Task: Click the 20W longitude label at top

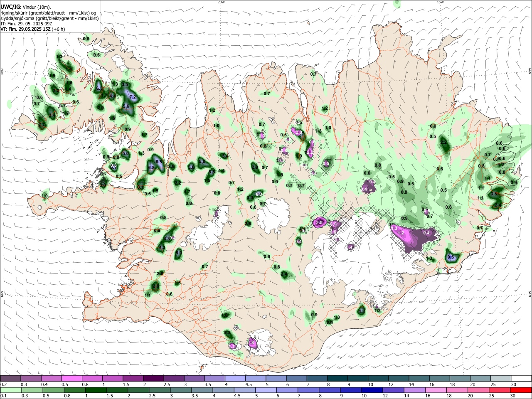Action: point(221,2)
